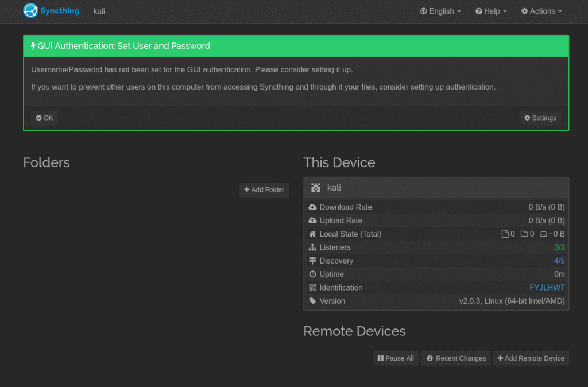Click the Download Rate value
Screen dimensions: 588x387
coord(547,207)
